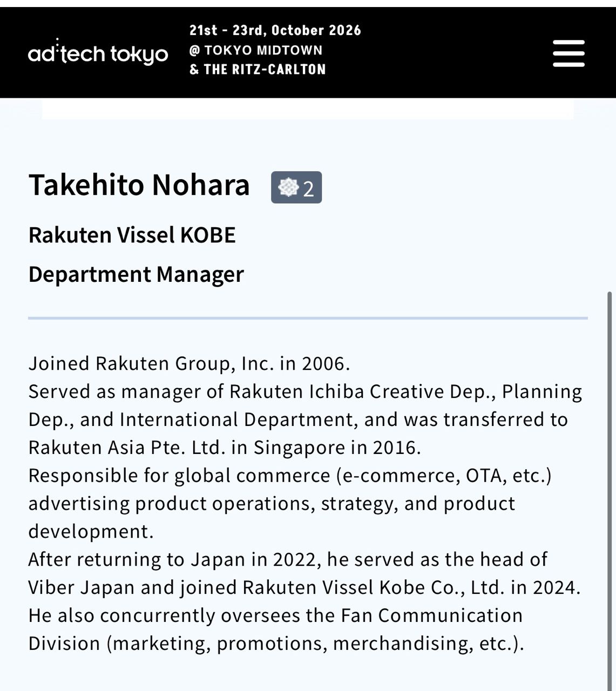This screenshot has width=616, height=691.
Task: Click the speaker name Takehito Nohara
Action: (x=139, y=185)
